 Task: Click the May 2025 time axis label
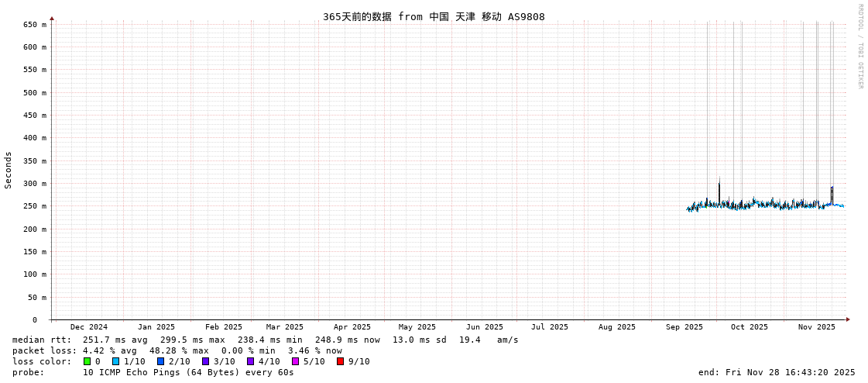[417, 327]
